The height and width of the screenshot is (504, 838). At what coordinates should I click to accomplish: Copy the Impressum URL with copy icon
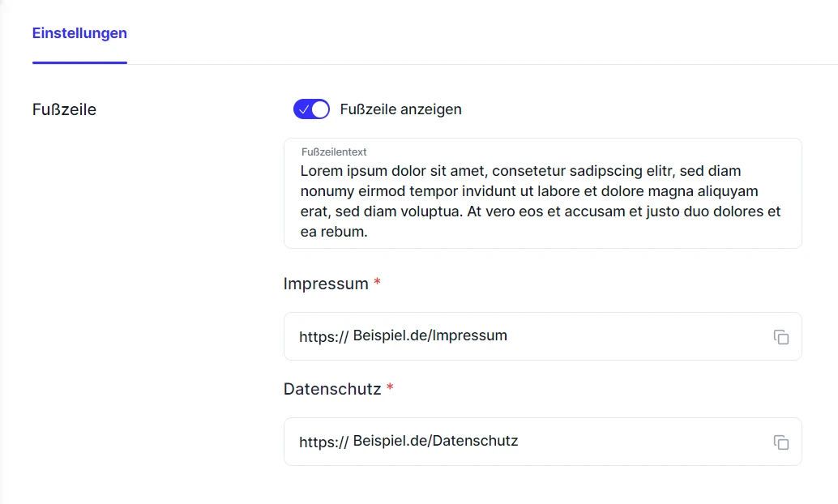[780, 337]
